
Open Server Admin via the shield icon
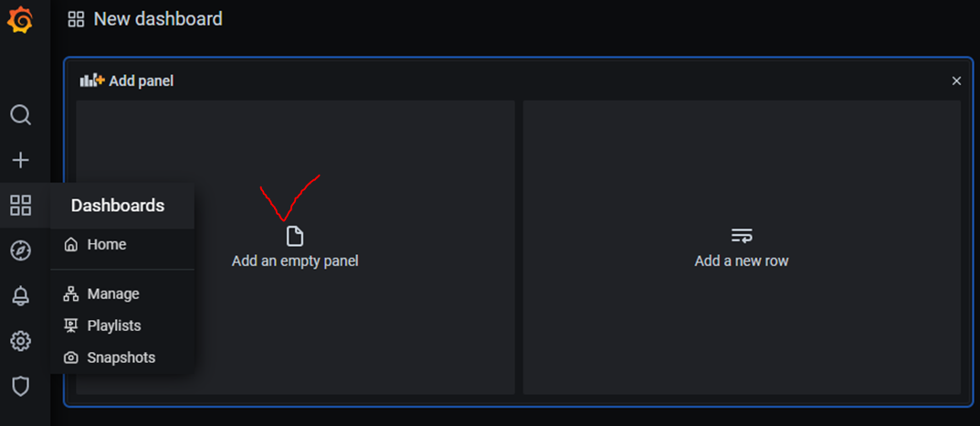[21, 387]
